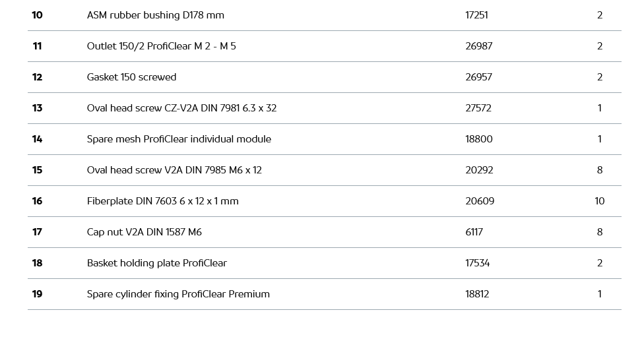Click position number 18 in the list
Viewport: 642px width, 364px height.
point(37,263)
